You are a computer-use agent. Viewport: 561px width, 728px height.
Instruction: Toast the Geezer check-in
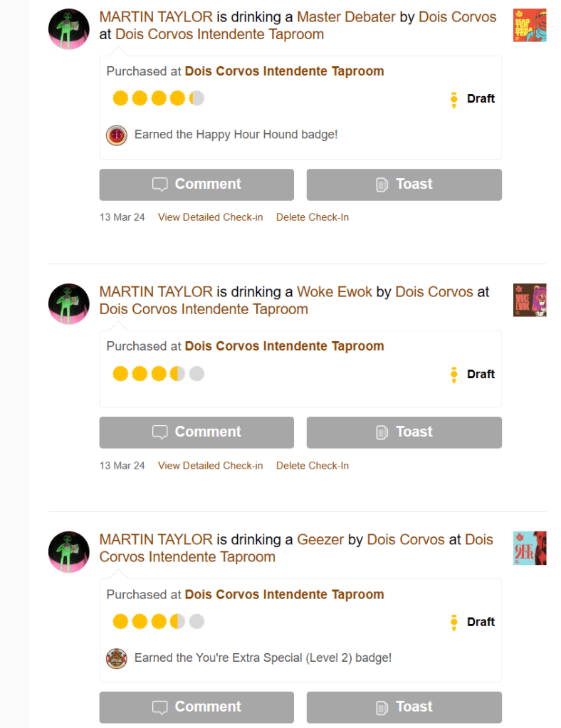[404, 707]
